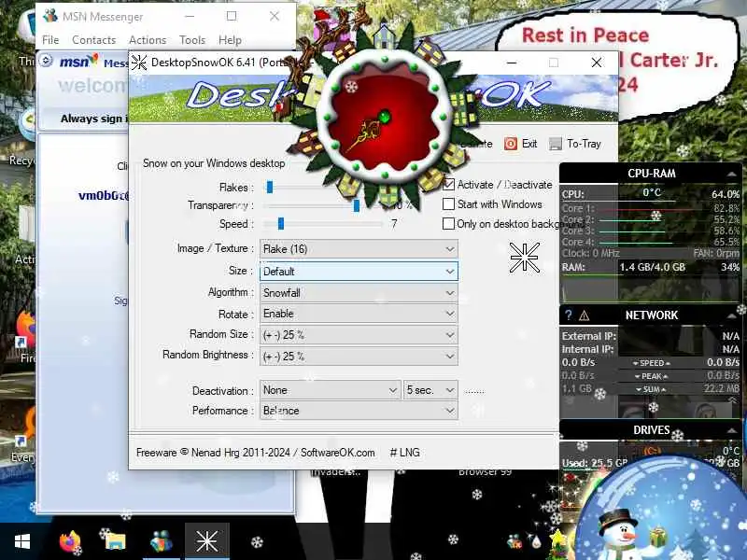747x560 pixels.
Task: Collapse the NETWORK gadget arrow
Action: (x=731, y=315)
